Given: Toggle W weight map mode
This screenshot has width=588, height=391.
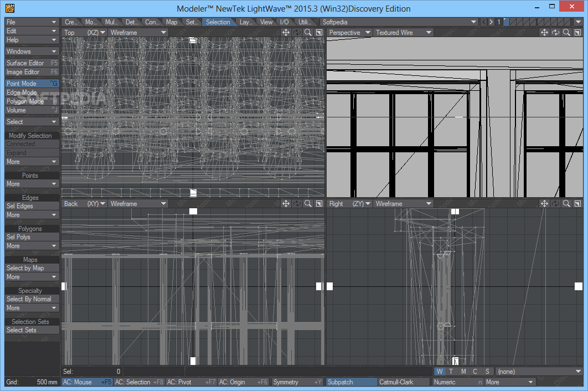Looking at the screenshot, I should click(x=440, y=372).
